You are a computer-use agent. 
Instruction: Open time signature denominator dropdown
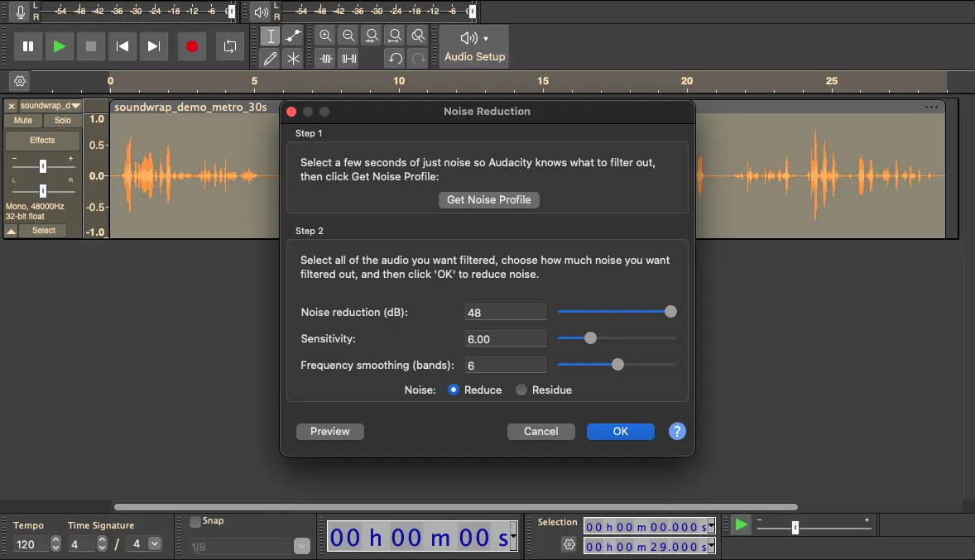(155, 543)
